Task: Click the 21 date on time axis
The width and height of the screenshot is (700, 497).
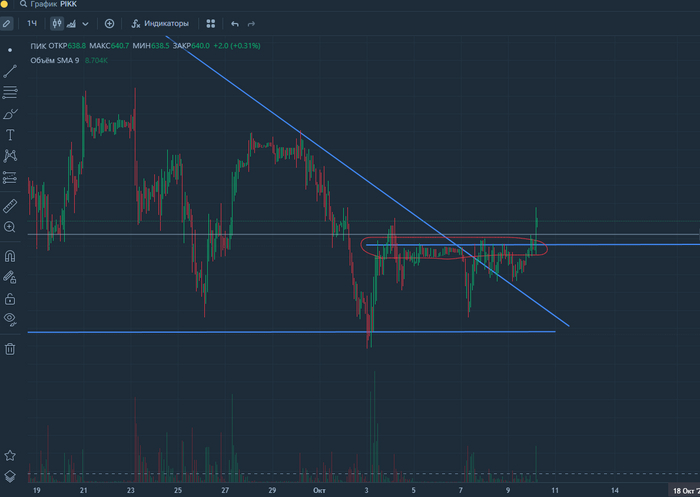Action: pos(83,490)
